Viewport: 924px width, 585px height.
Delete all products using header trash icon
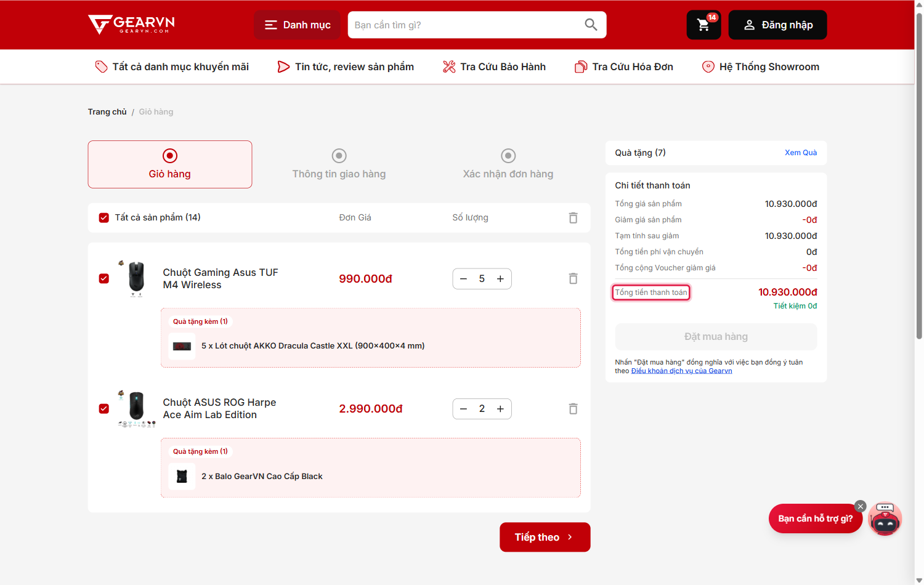(x=573, y=218)
